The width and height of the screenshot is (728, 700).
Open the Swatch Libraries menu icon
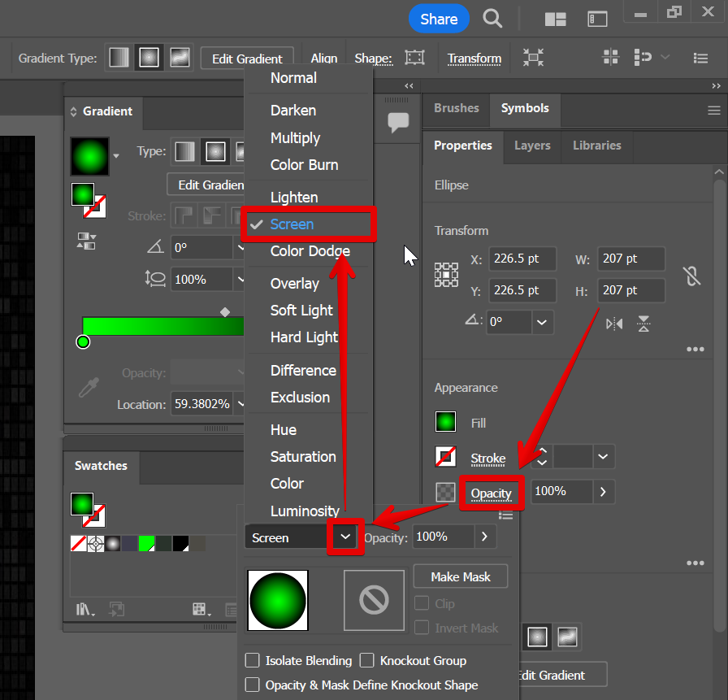coord(84,608)
